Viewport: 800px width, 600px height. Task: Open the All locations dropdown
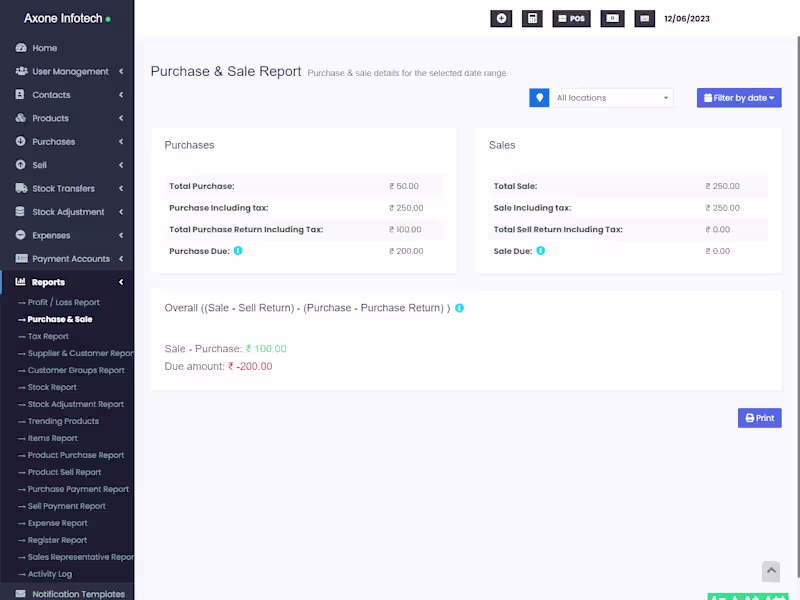pyautogui.click(x=611, y=98)
